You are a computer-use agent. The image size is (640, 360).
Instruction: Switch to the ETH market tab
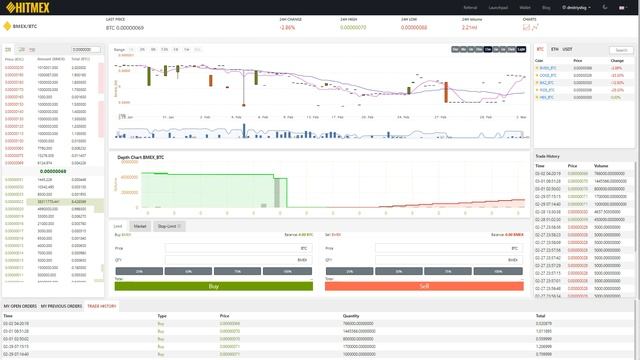tap(554, 49)
